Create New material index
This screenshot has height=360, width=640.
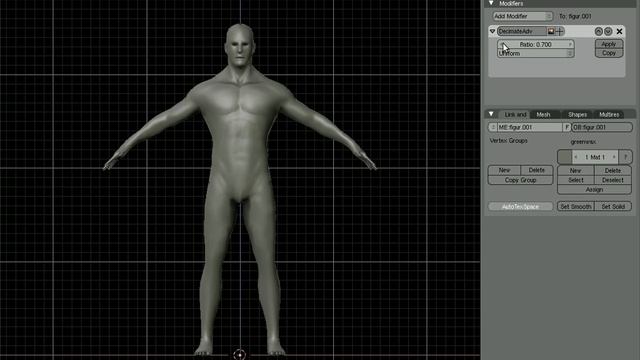(576, 171)
